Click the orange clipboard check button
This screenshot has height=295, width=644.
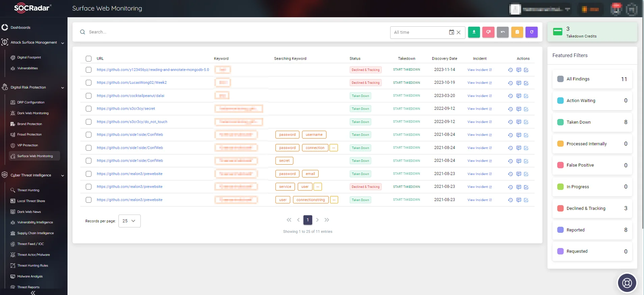point(517,32)
